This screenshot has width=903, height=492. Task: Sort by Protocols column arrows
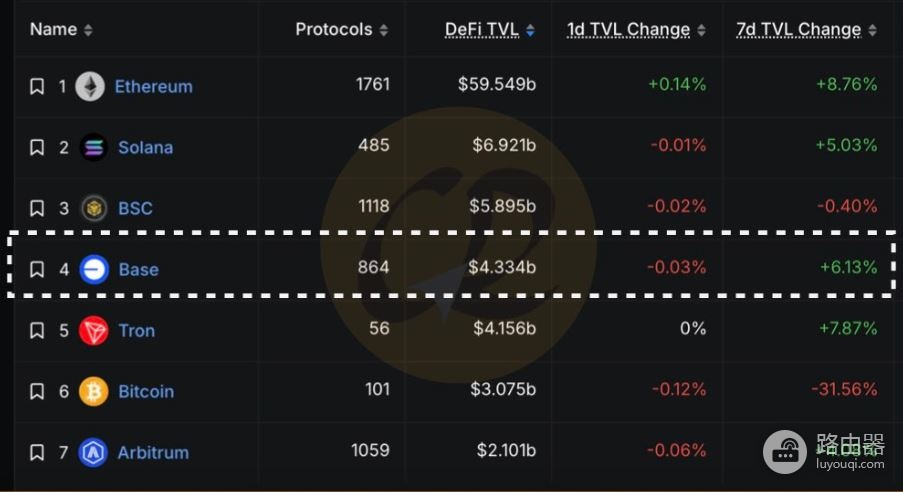(384, 30)
